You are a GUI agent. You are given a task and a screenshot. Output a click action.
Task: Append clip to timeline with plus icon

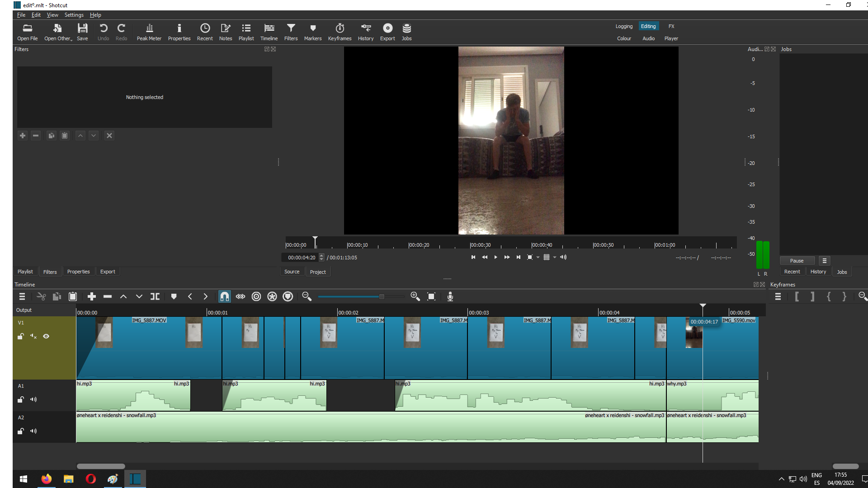point(92,296)
